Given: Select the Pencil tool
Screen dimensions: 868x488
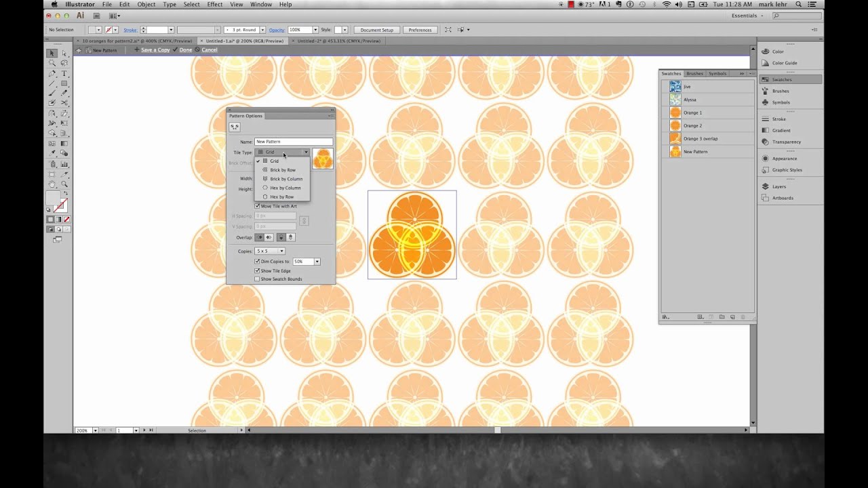Looking at the screenshot, I should tap(64, 93).
